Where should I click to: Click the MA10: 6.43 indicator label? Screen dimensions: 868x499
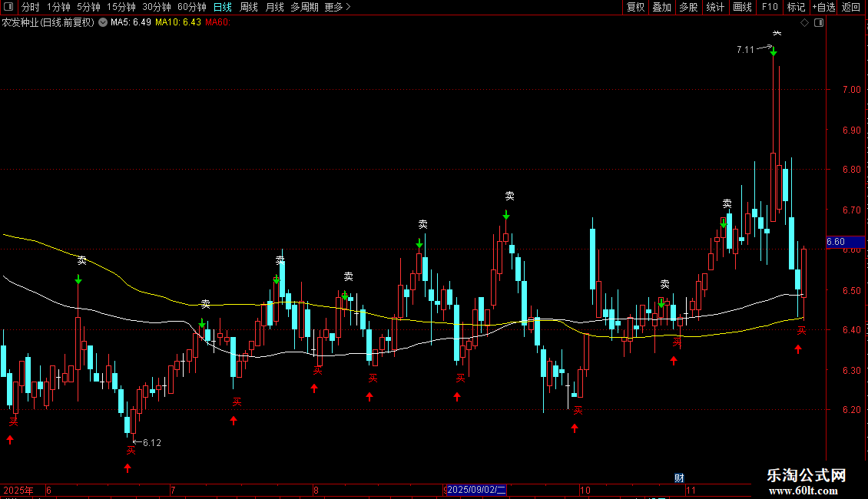pyautogui.click(x=177, y=22)
